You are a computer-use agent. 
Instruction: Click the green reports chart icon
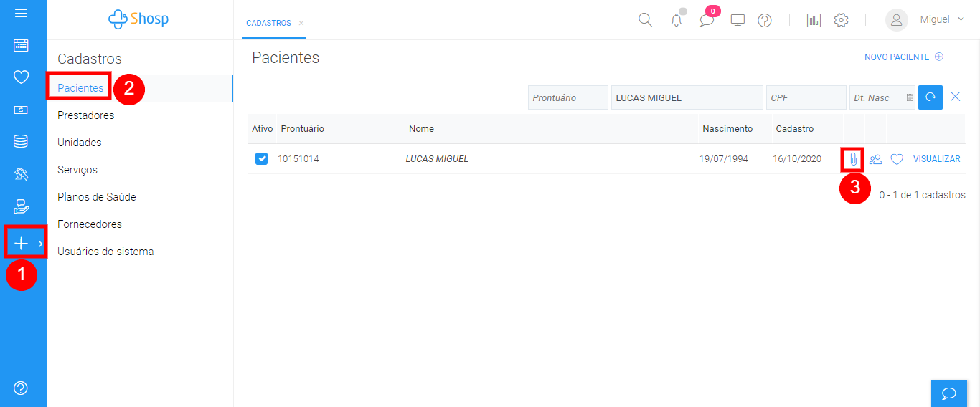coord(814,20)
